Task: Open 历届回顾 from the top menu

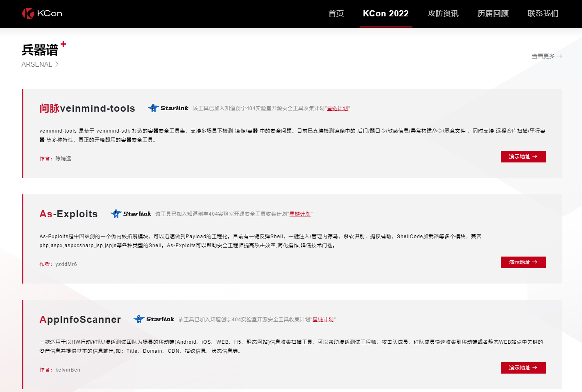Action: [x=493, y=14]
